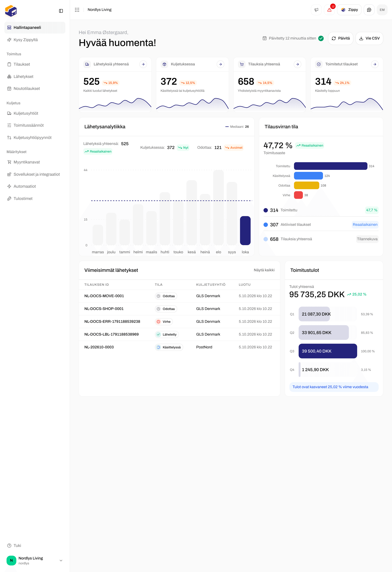This screenshot has height=572, width=392.
Task: Open order NL-DOCS-MOVE-0001 row
Action: 179,296
